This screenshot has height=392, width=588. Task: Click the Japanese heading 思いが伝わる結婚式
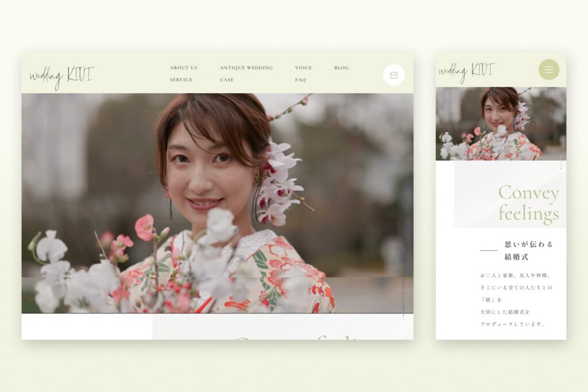(528, 250)
